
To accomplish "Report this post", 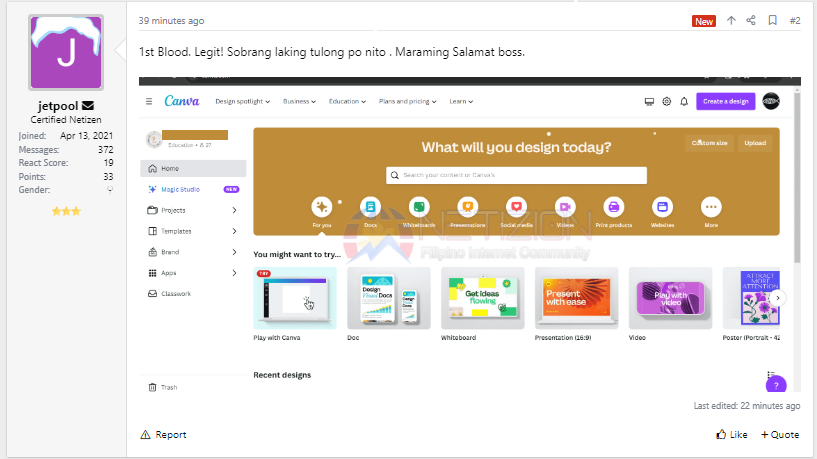I will pyautogui.click(x=164, y=435).
